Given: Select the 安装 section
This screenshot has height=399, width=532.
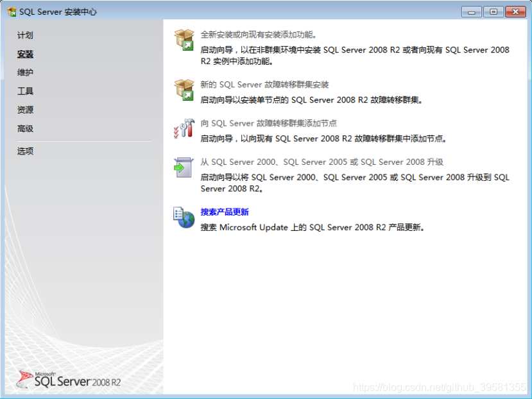Looking at the screenshot, I should (x=25, y=54).
